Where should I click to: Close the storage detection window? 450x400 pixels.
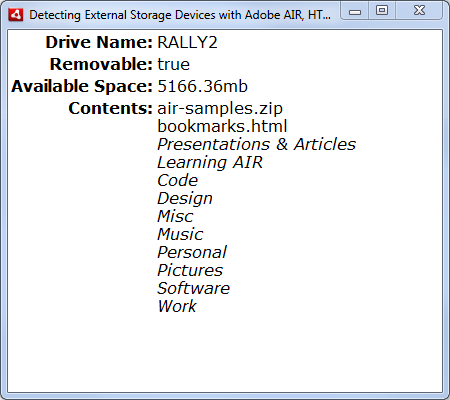click(x=419, y=11)
